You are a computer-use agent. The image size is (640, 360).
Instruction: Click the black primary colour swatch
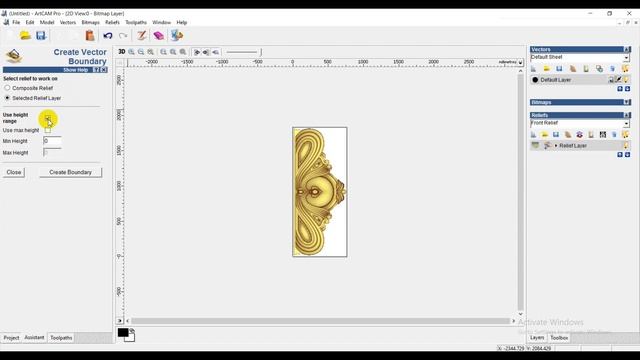click(123, 333)
